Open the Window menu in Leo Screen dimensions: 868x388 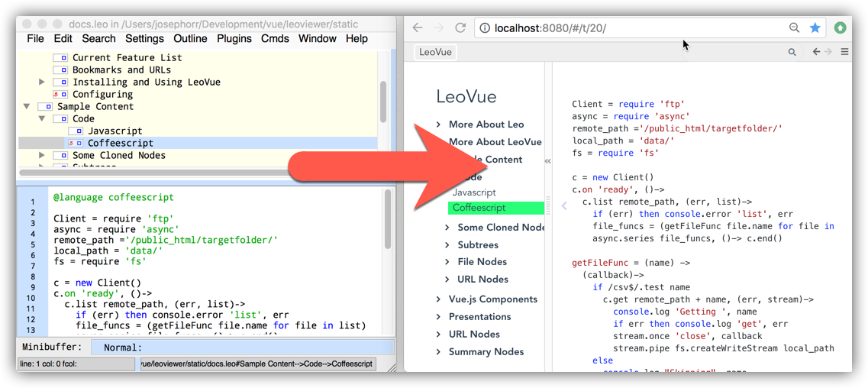click(317, 39)
